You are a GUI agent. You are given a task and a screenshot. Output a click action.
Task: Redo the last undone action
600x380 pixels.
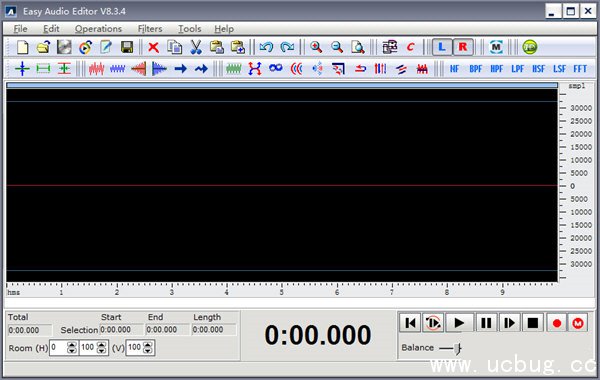pyautogui.click(x=287, y=47)
